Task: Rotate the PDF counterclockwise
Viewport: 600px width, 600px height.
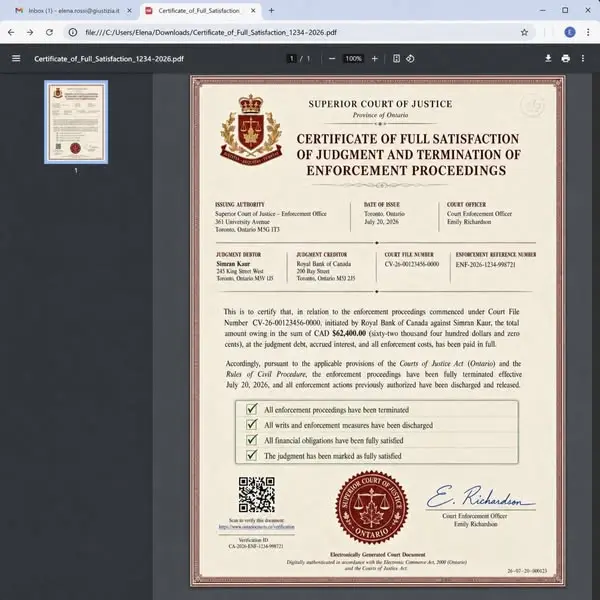Action: [x=410, y=59]
